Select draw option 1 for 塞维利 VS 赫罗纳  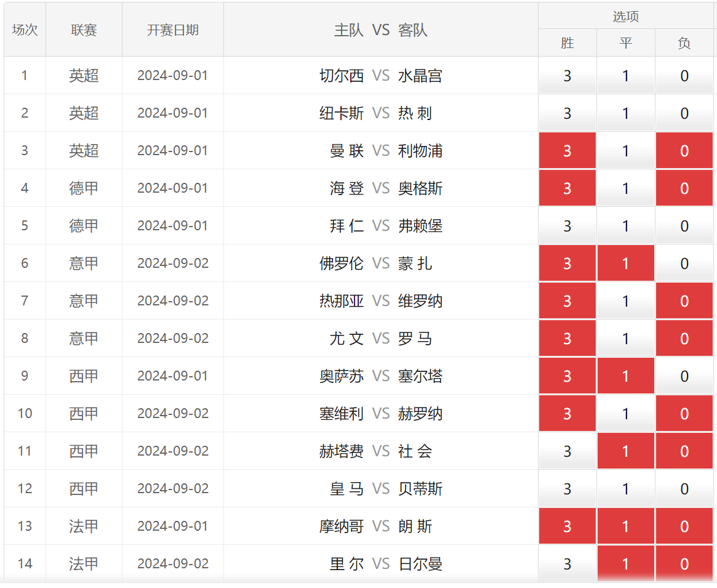[x=625, y=413]
